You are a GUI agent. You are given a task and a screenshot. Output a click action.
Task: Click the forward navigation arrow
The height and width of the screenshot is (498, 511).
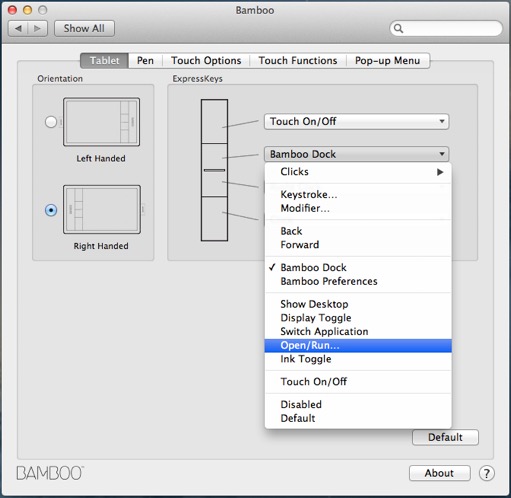point(38,29)
